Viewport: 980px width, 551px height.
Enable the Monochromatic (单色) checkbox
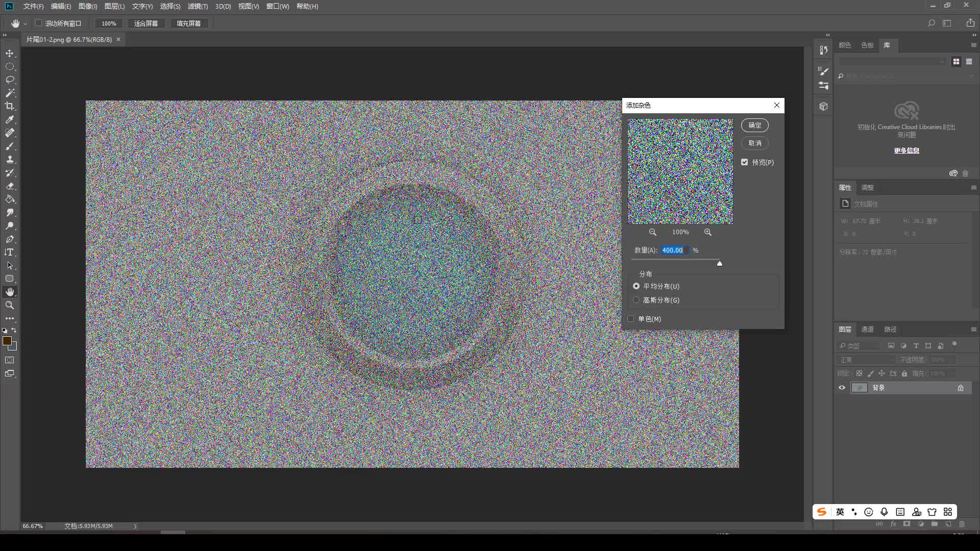pos(631,319)
